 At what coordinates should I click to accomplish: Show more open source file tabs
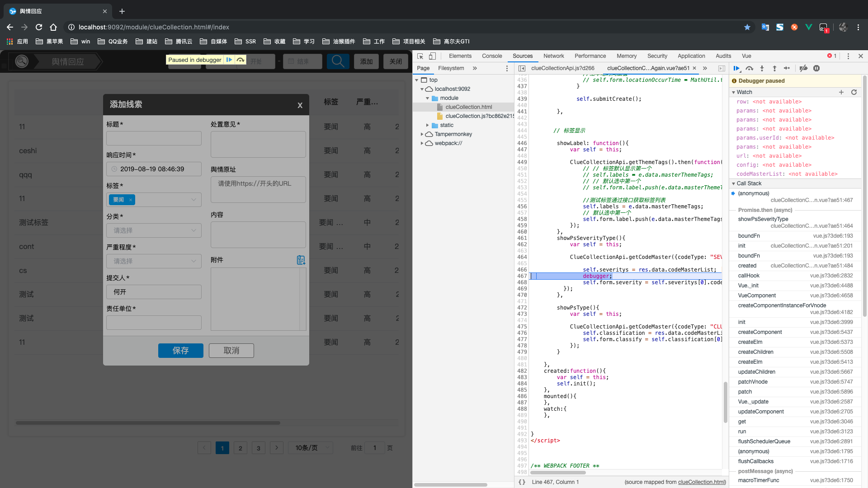(705, 68)
